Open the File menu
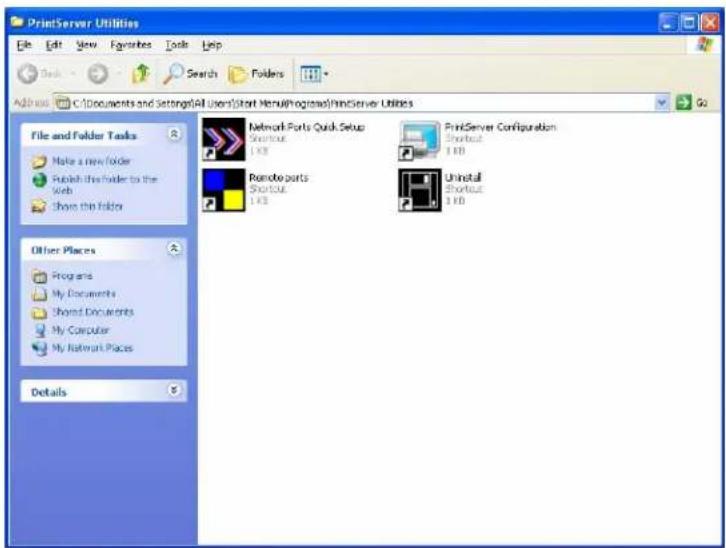 24,45
